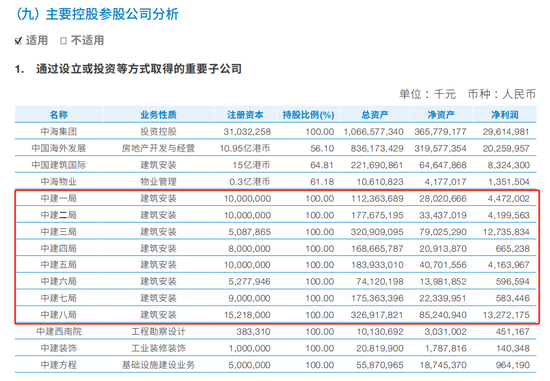Click the section heading 主要控股参股公司分析
Viewport: 550px width, 381px height.
pyautogui.click(x=112, y=14)
